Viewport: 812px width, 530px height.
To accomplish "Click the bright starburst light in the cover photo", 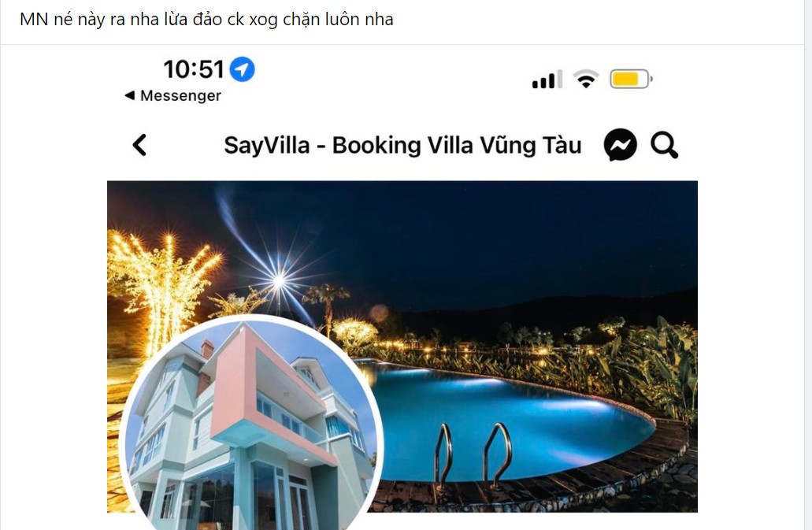I will (x=279, y=280).
